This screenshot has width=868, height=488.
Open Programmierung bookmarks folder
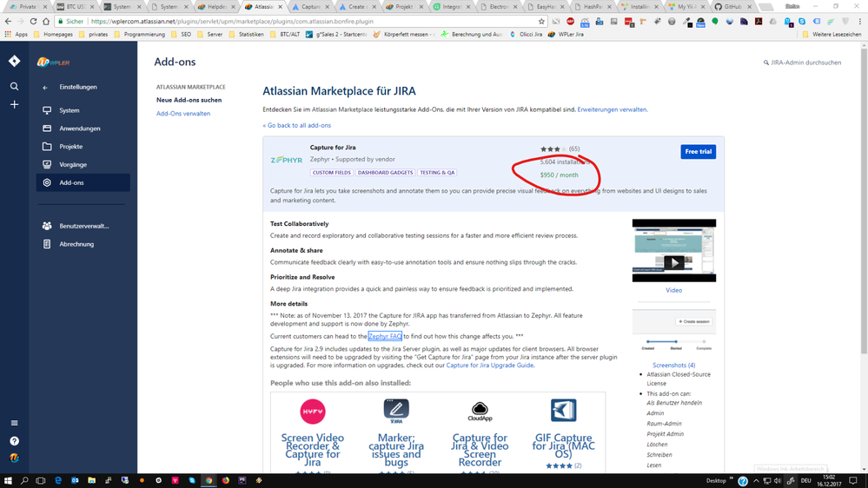[140, 35]
